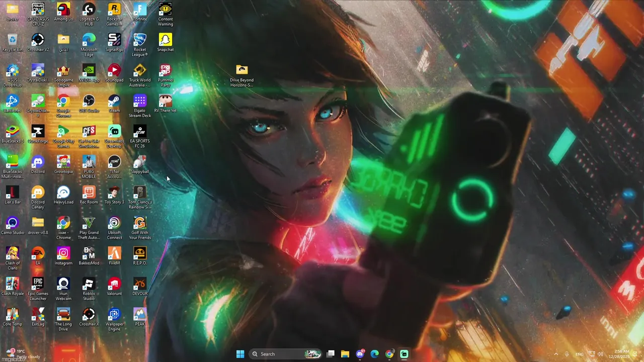Select the FiveM desktop icon
The width and height of the screenshot is (644, 362).
coord(114,257)
